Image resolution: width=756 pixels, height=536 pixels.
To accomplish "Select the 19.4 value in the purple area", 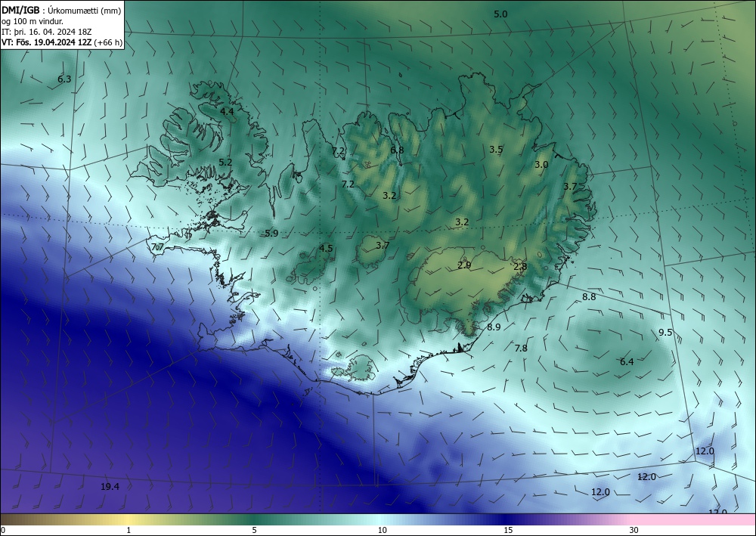I will click(110, 487).
